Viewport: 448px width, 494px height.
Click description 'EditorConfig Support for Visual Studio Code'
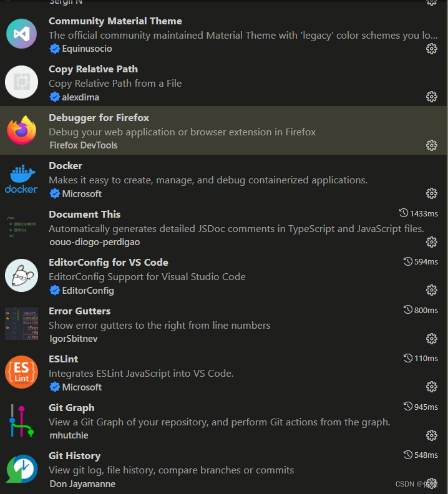(x=147, y=277)
